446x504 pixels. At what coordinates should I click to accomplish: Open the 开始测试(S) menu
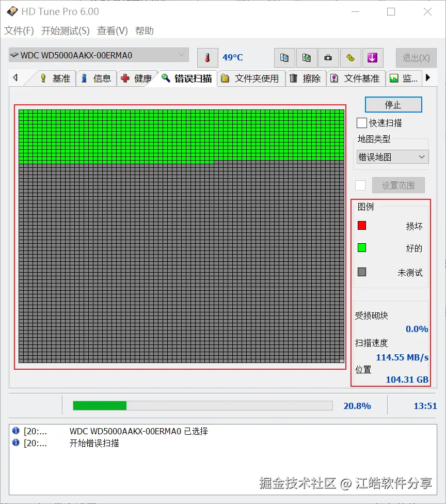(65, 31)
